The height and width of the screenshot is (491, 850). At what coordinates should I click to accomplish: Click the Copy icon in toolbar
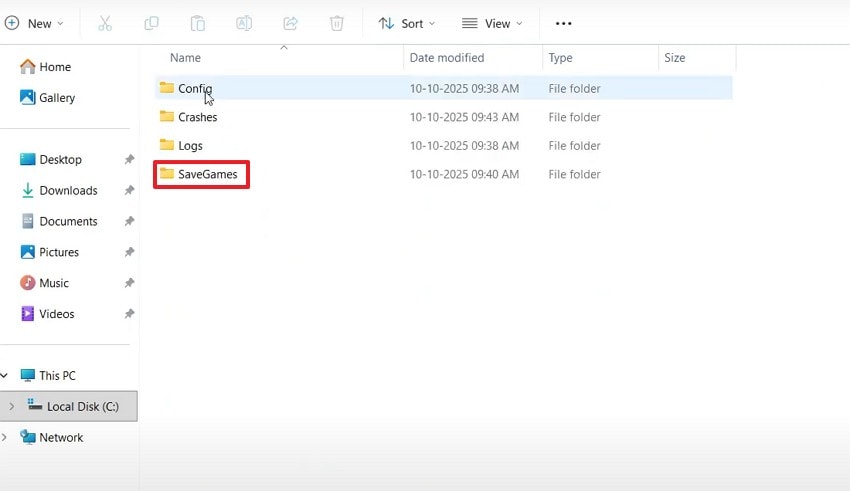tap(151, 23)
